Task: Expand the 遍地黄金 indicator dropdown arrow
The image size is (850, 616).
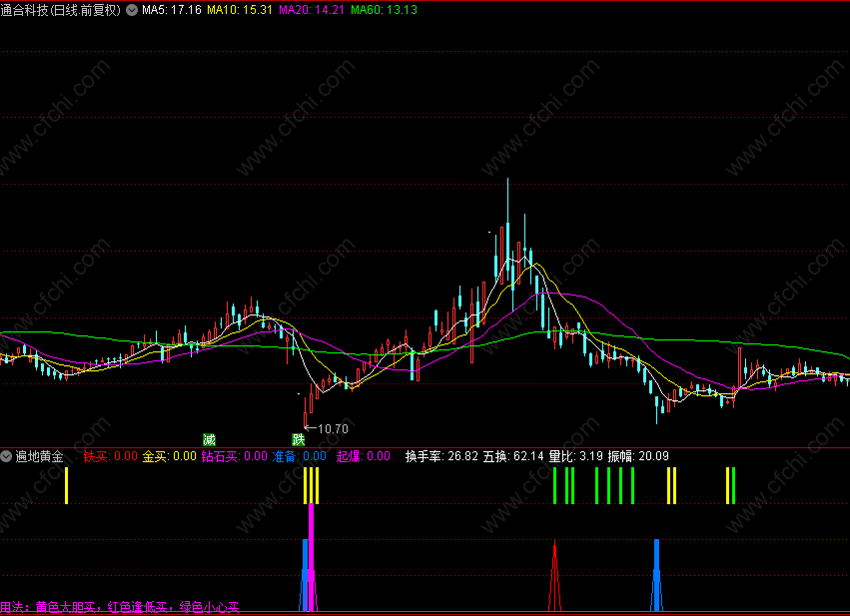Action: [6, 456]
